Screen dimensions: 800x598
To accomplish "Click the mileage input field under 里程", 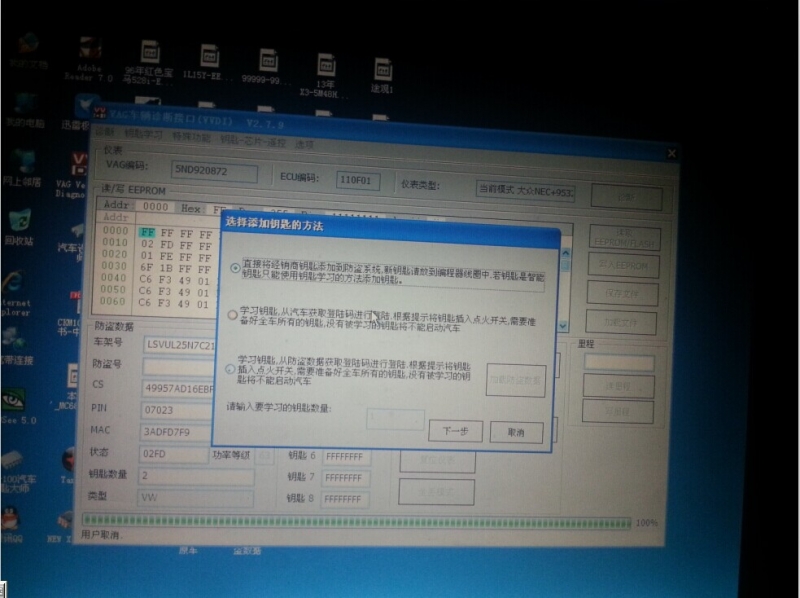I will [619, 363].
